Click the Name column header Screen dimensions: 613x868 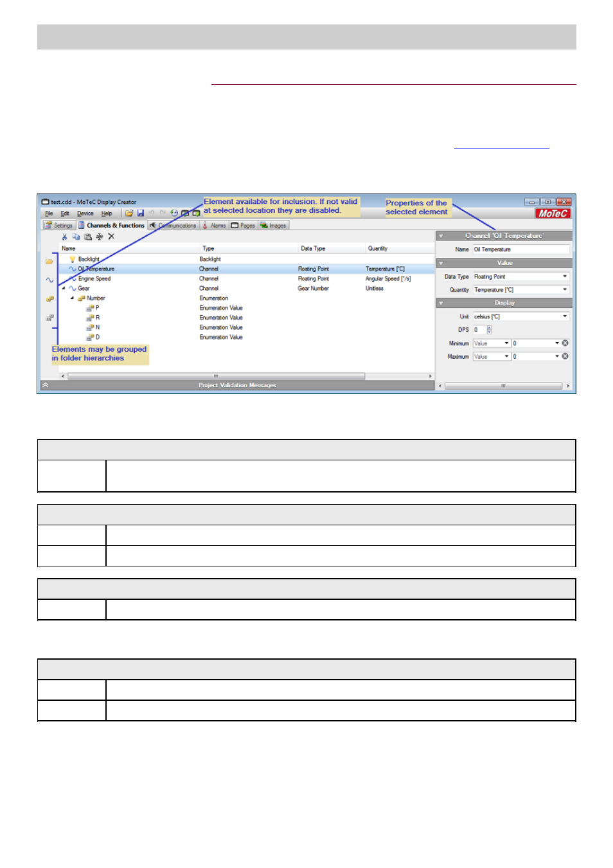130,248
